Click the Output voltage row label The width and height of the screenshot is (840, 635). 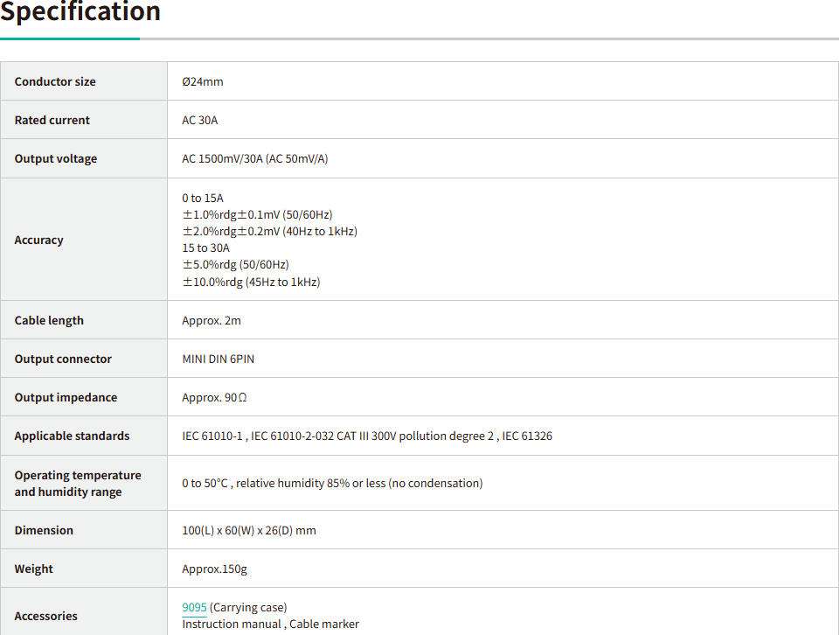56,158
